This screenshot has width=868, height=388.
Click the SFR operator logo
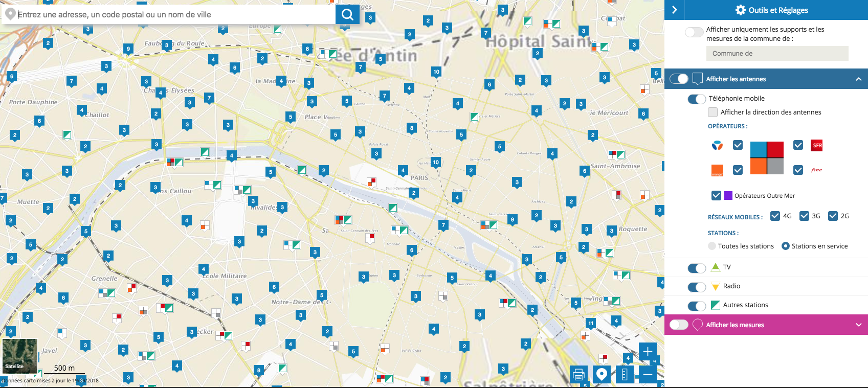[817, 145]
